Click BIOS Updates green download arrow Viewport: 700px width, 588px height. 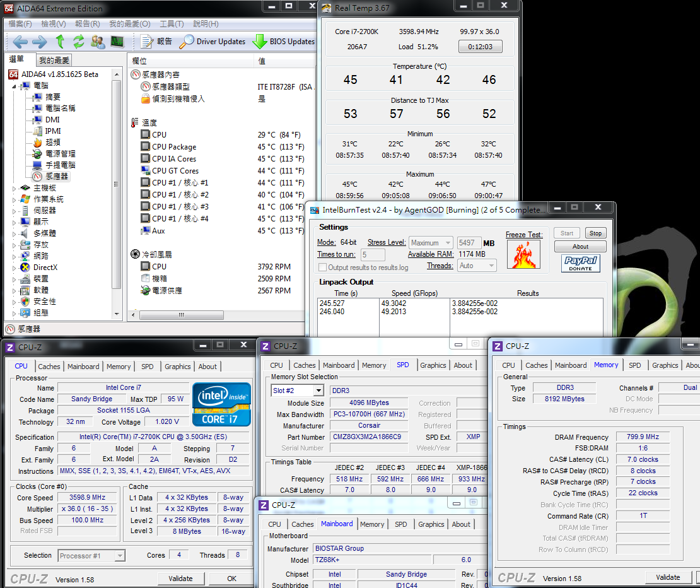click(x=259, y=42)
